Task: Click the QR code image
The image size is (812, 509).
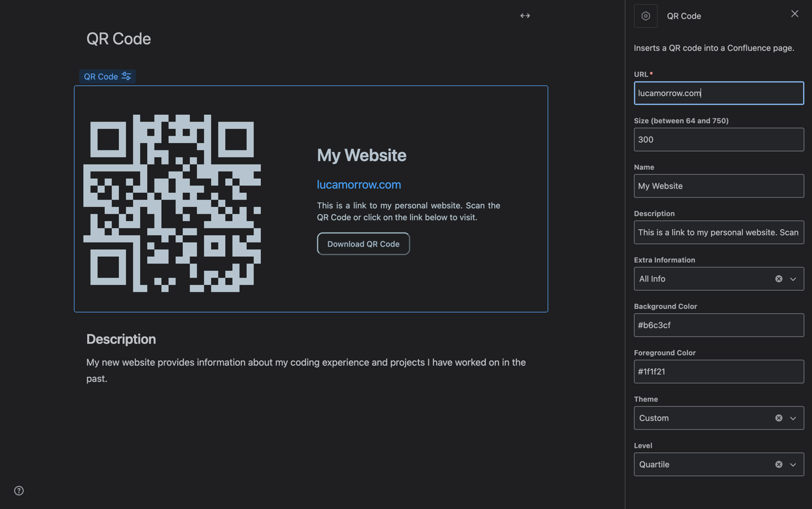Action: 172,203
